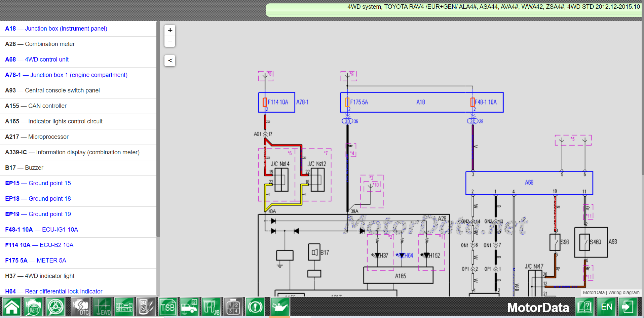Open the DTC trouble codes icon

pos(80,307)
